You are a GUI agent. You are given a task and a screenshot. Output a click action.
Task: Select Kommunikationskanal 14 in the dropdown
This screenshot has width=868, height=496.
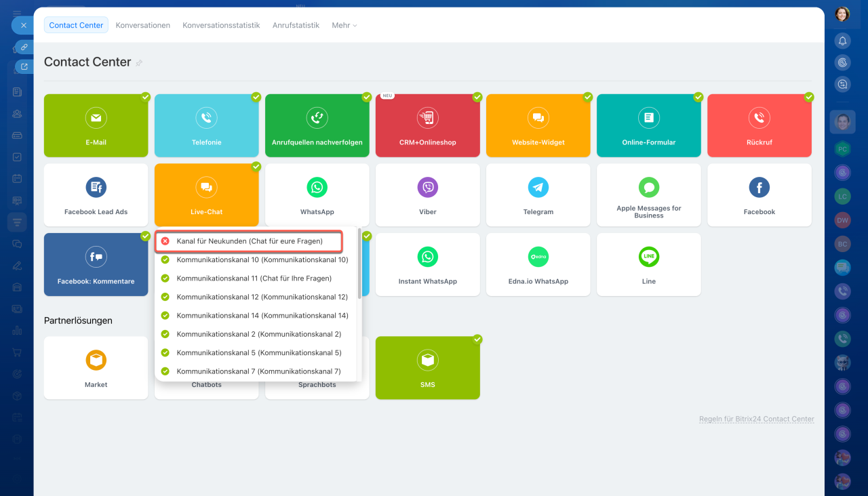click(262, 316)
